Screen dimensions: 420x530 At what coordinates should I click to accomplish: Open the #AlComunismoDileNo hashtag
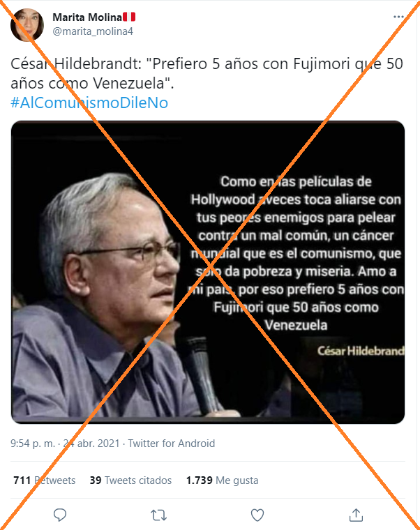[89, 103]
